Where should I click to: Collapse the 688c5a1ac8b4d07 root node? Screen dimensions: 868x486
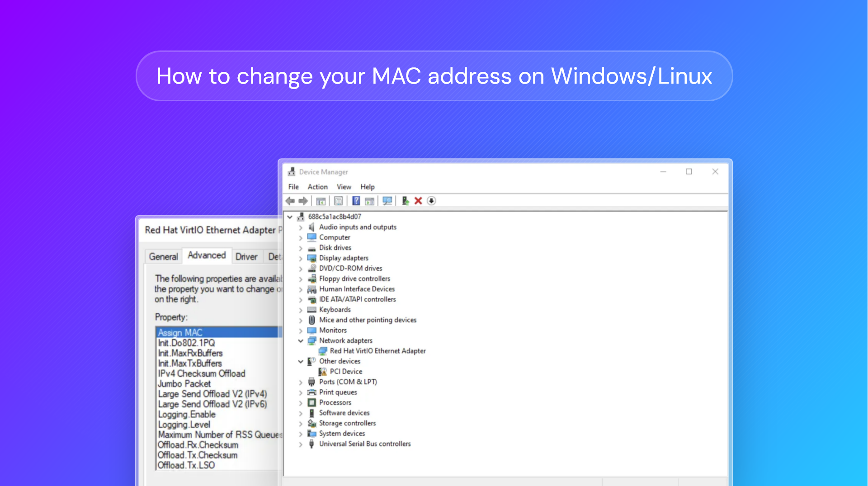290,217
